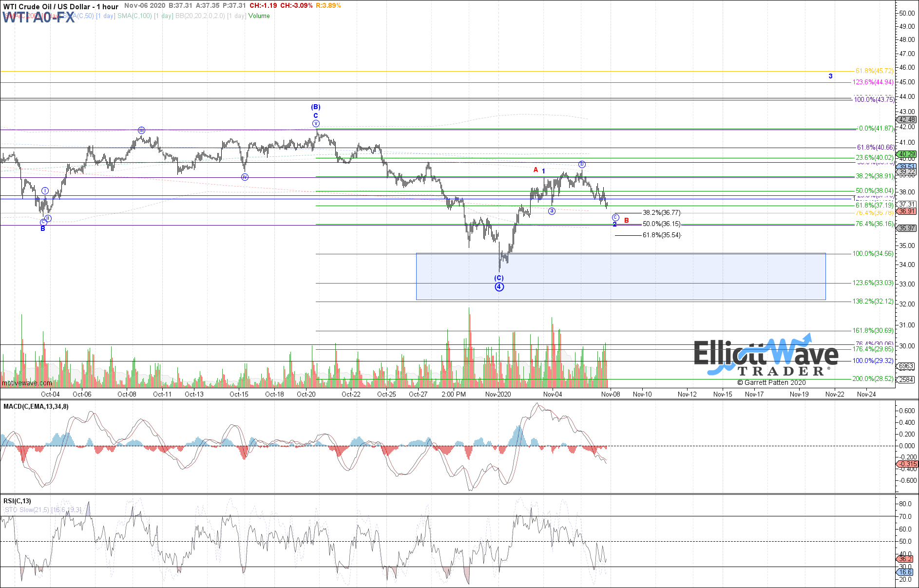Select the light blue target zone rectangle
This screenshot has width=919, height=588.
pyautogui.click(x=620, y=276)
